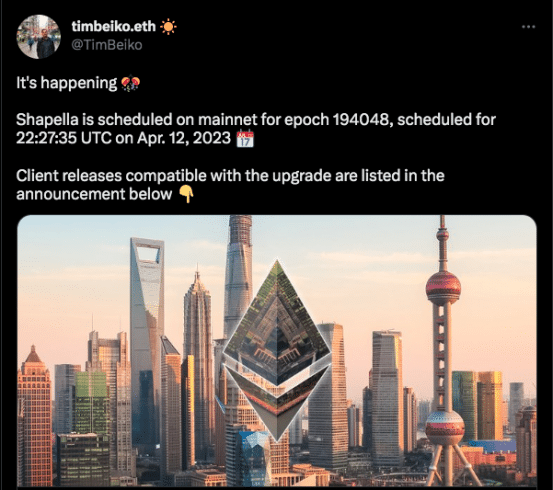
Task: Click the 'announcement below' text line
Action: click(94, 194)
